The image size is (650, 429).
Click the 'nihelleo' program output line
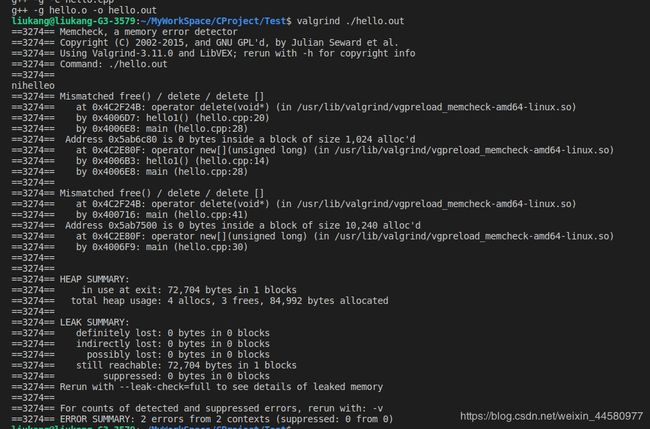pos(33,85)
